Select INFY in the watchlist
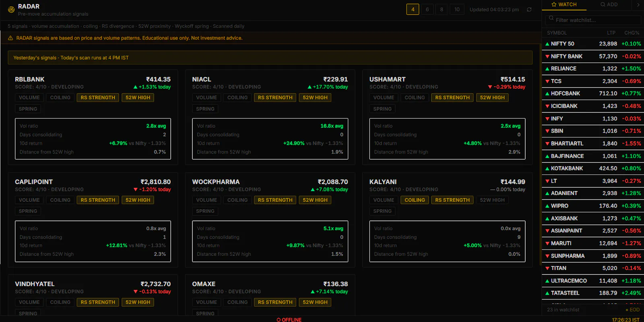The height and width of the screenshot is (322, 644). 593,118
